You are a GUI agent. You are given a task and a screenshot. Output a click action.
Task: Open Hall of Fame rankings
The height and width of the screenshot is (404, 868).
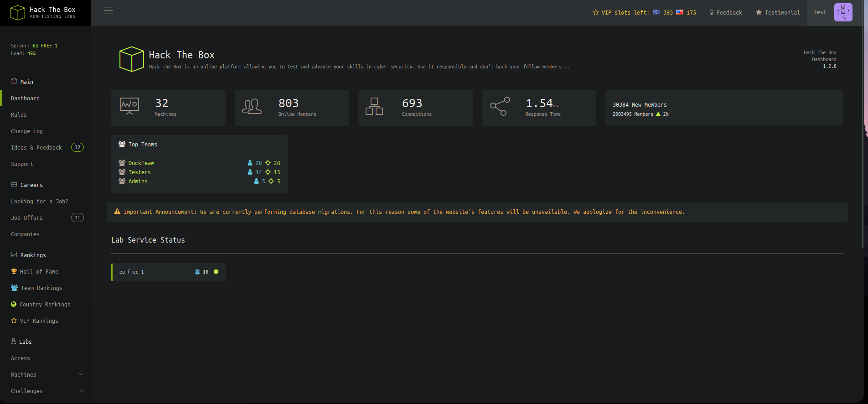click(39, 271)
